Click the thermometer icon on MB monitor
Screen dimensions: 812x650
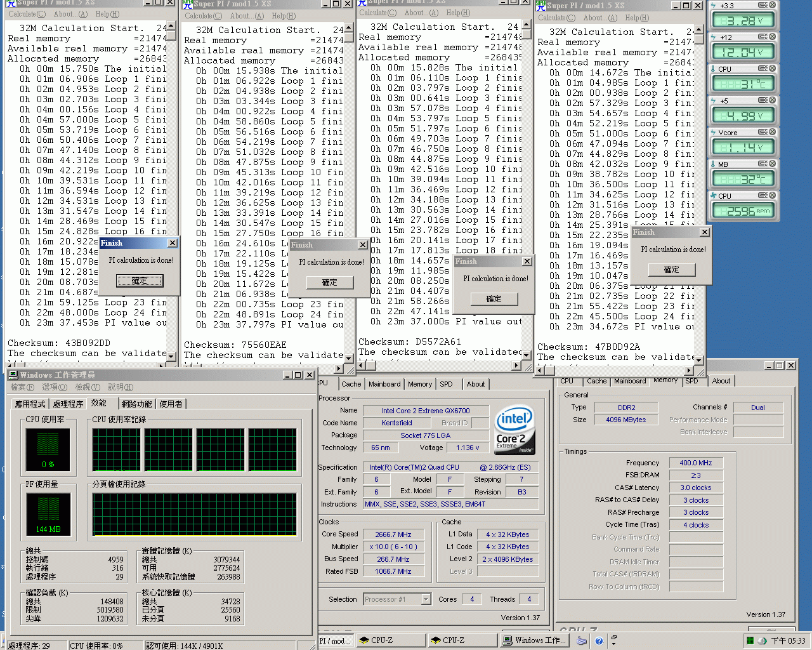(714, 164)
